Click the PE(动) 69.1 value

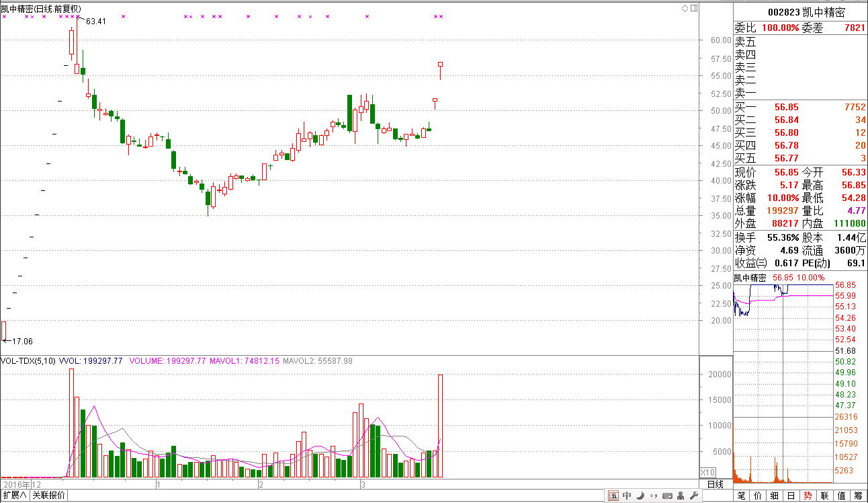point(857,263)
